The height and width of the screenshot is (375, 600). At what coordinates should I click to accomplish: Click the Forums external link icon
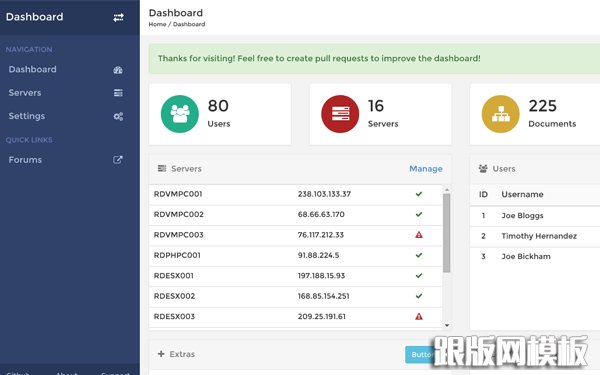pyautogui.click(x=118, y=160)
